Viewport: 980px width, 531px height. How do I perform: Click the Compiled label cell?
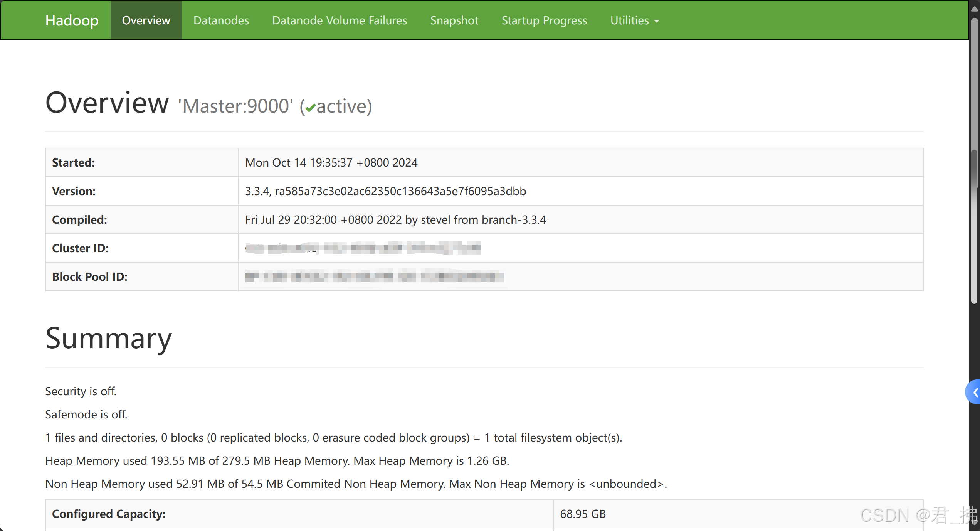(x=142, y=220)
